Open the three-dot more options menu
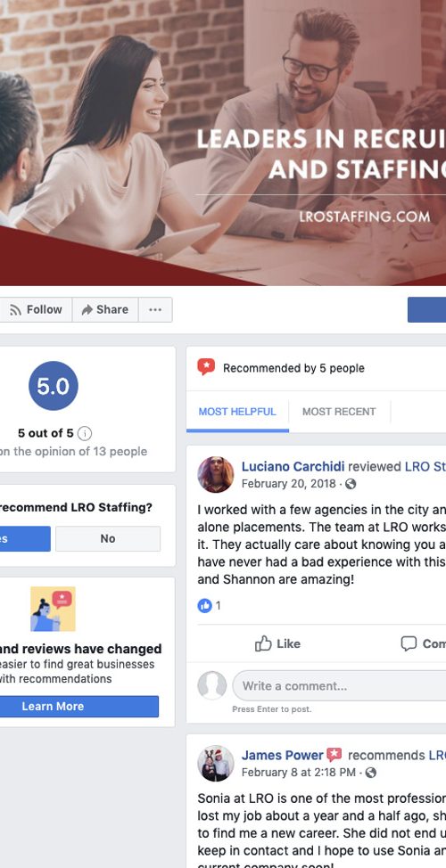The image size is (446, 868). [x=155, y=309]
